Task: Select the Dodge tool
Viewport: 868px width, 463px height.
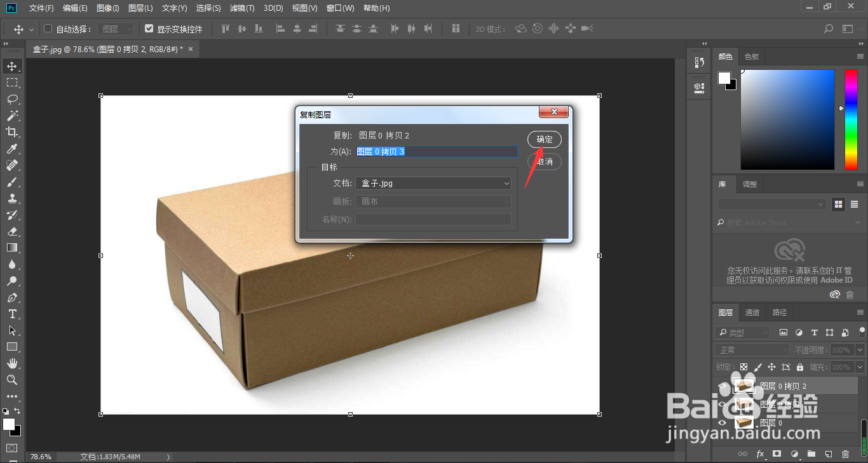Action: point(11,281)
